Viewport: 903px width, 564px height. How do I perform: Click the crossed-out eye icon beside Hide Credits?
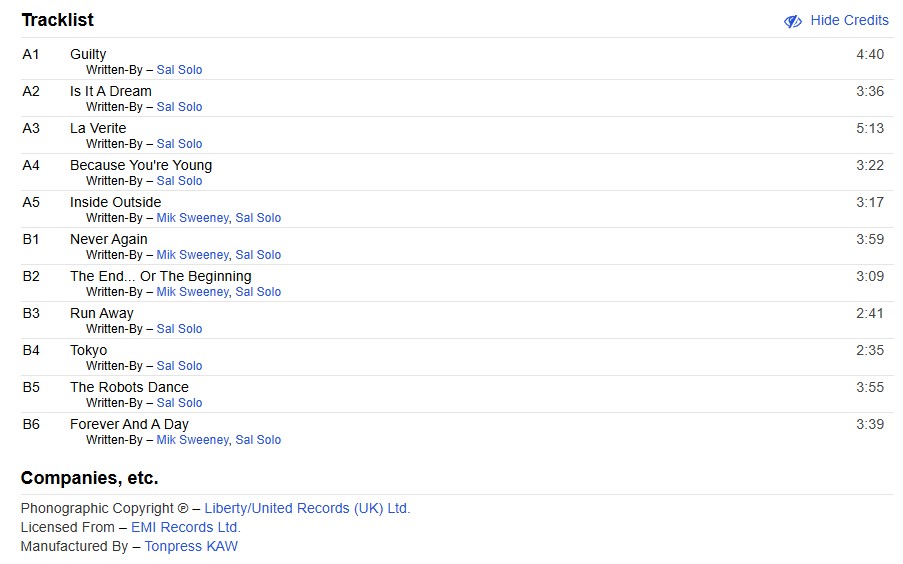pos(793,21)
